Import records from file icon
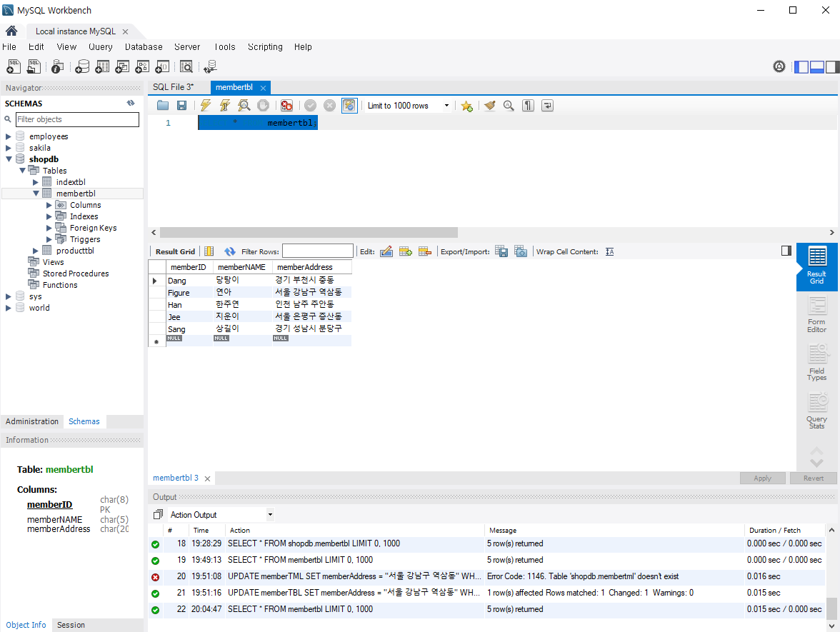The image size is (840, 632). tap(521, 251)
